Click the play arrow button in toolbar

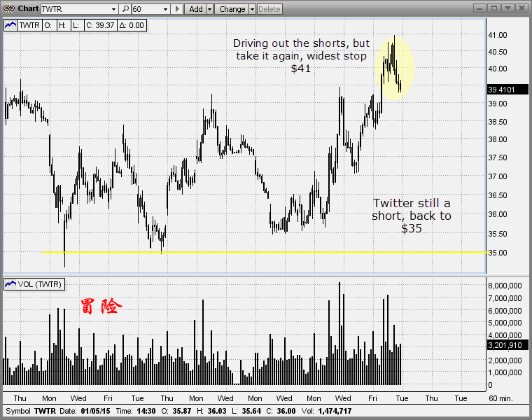pyautogui.click(x=177, y=9)
